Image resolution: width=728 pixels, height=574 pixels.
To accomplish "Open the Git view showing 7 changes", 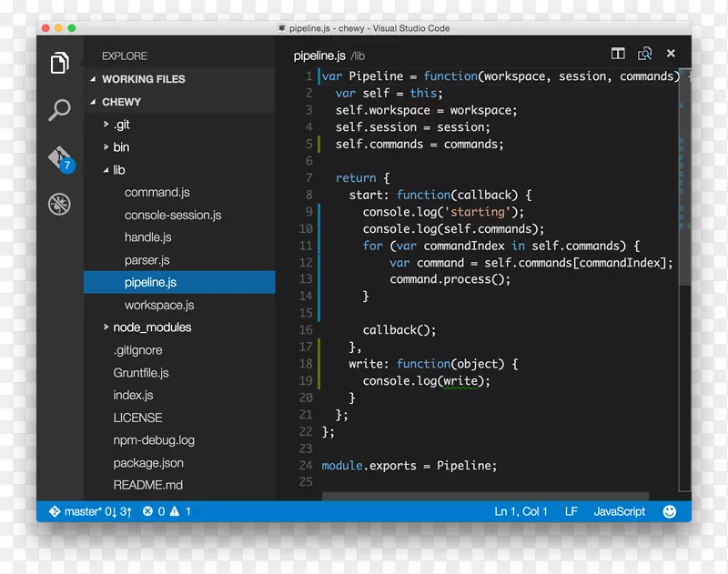I will point(59,156).
